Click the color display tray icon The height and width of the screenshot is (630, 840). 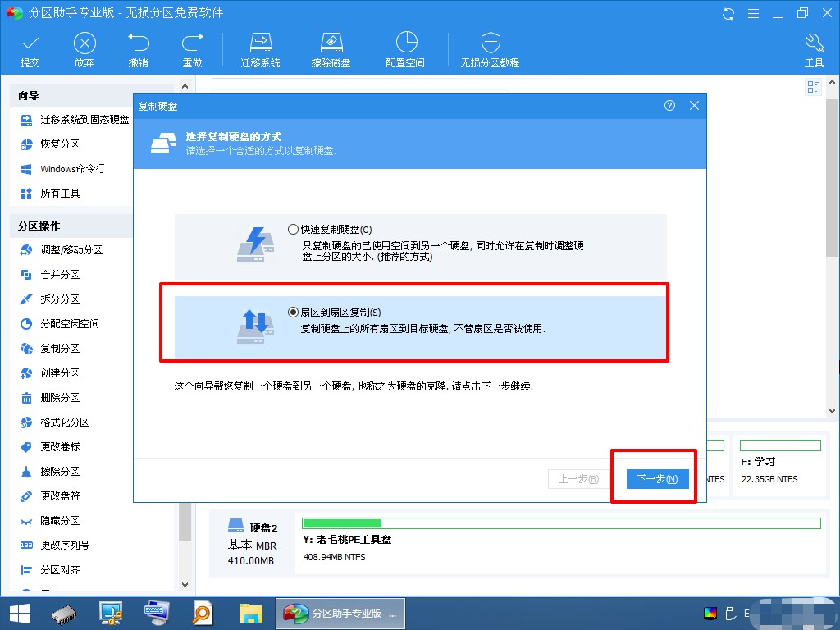coord(710,614)
